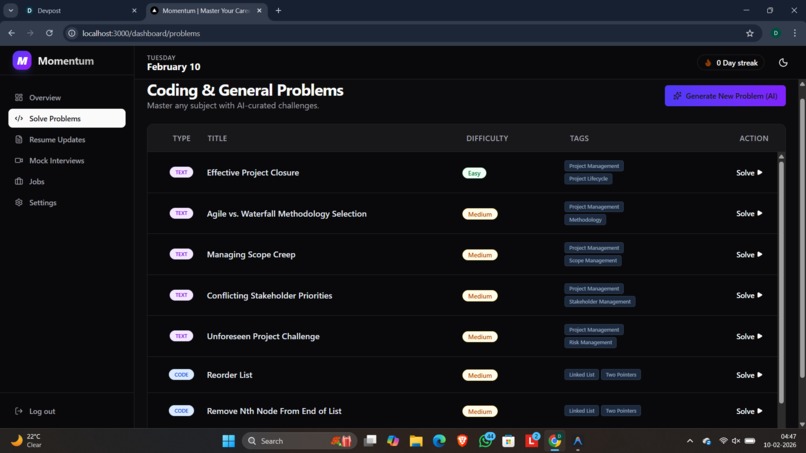Screen dimensions: 806x453
Task: Click CODE type badge for Reorder List
Action: (x=181, y=374)
